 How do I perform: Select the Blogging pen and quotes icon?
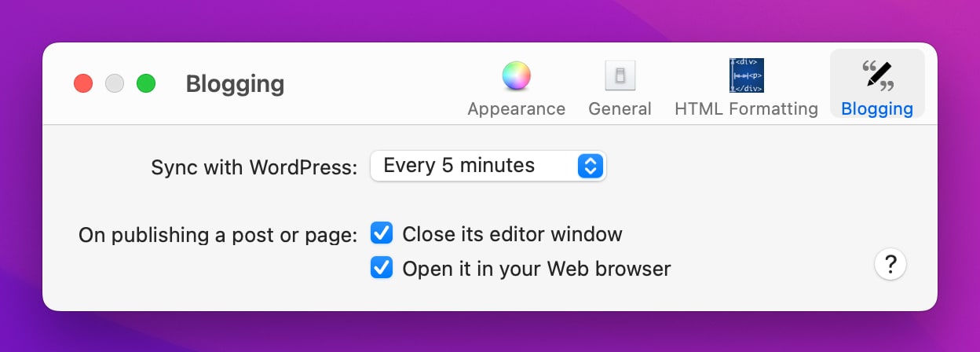pyautogui.click(x=877, y=76)
